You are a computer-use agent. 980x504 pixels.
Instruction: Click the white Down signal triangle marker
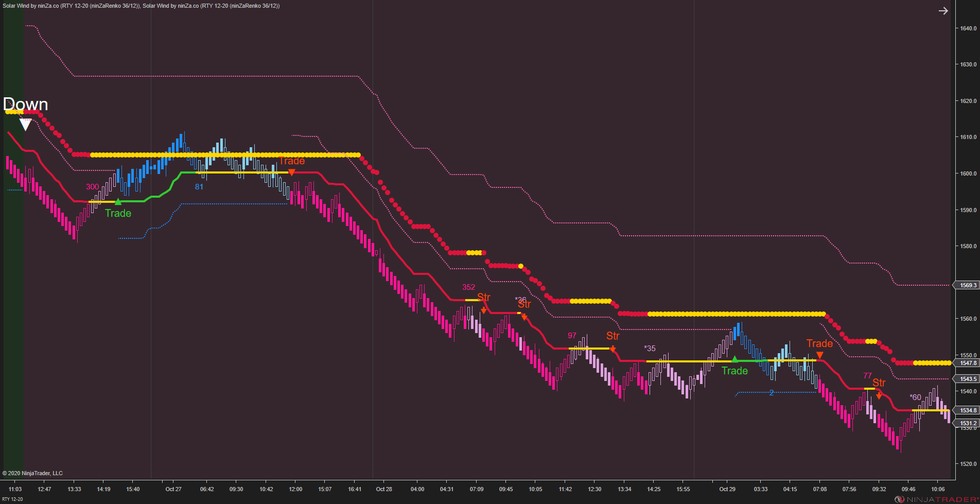click(25, 125)
